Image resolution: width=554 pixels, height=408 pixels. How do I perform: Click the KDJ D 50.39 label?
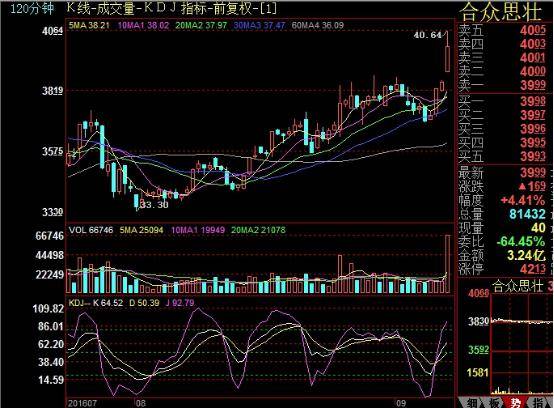(x=144, y=303)
